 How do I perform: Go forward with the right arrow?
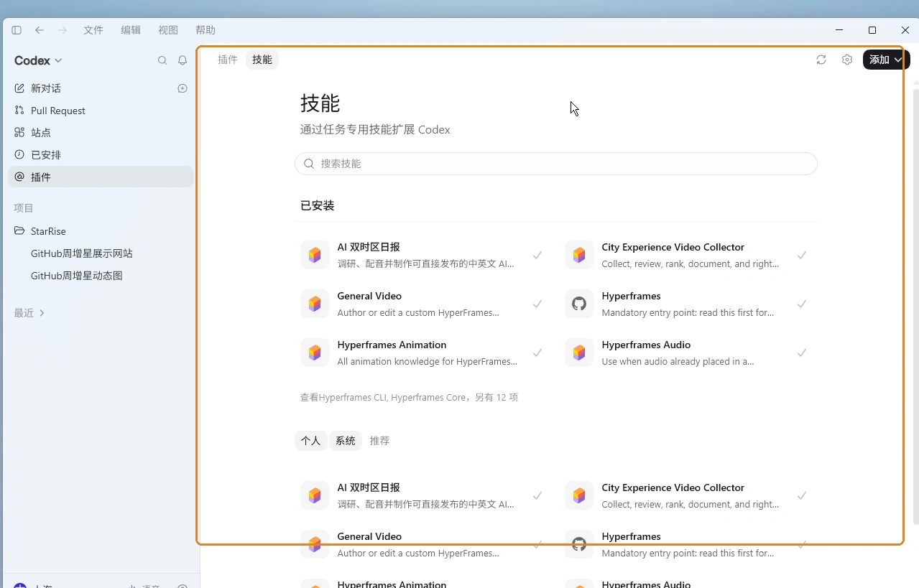click(x=63, y=30)
